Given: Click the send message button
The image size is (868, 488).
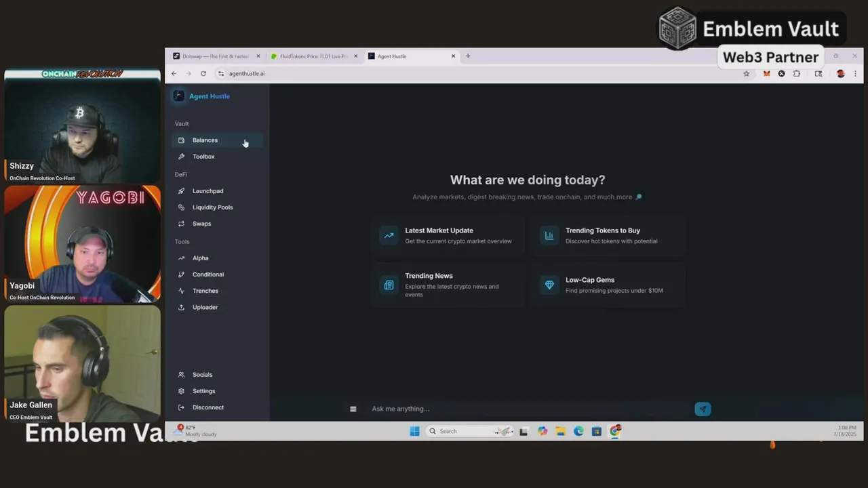Looking at the screenshot, I should (x=703, y=409).
